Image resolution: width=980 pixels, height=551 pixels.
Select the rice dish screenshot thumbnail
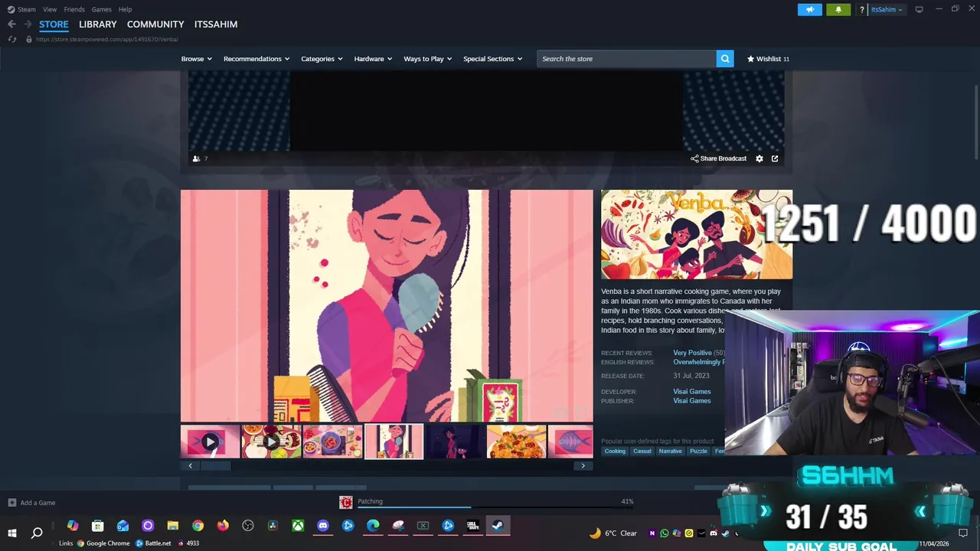pos(516,442)
